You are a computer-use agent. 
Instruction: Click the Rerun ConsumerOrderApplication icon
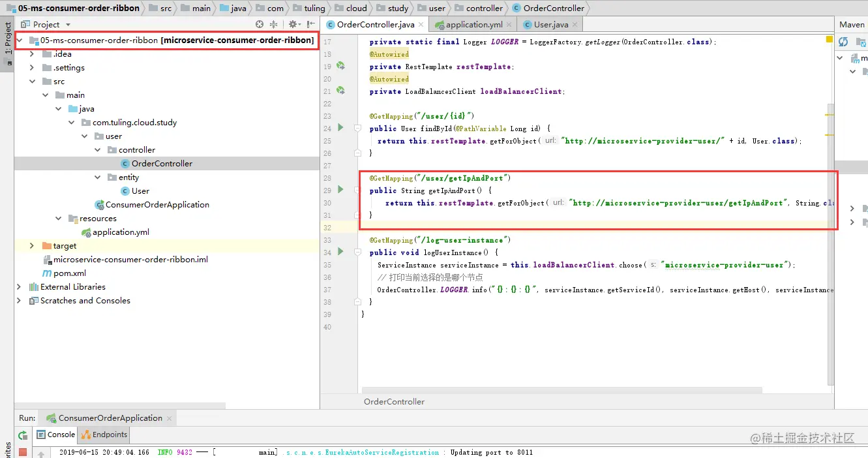(x=23, y=435)
